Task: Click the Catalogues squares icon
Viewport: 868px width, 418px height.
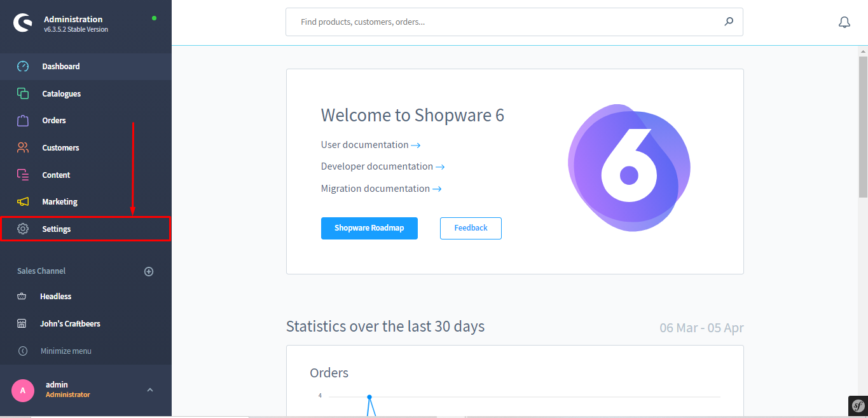Action: click(23, 93)
